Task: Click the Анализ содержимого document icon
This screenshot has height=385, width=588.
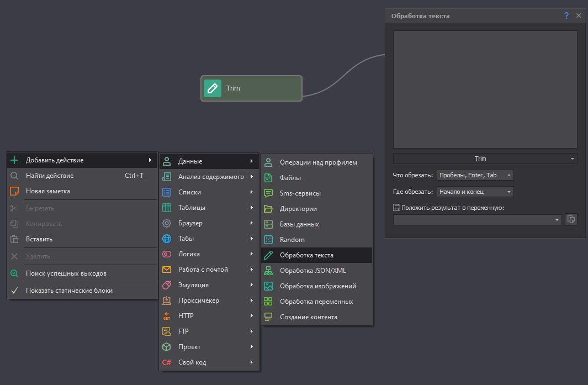Action: [x=167, y=177]
